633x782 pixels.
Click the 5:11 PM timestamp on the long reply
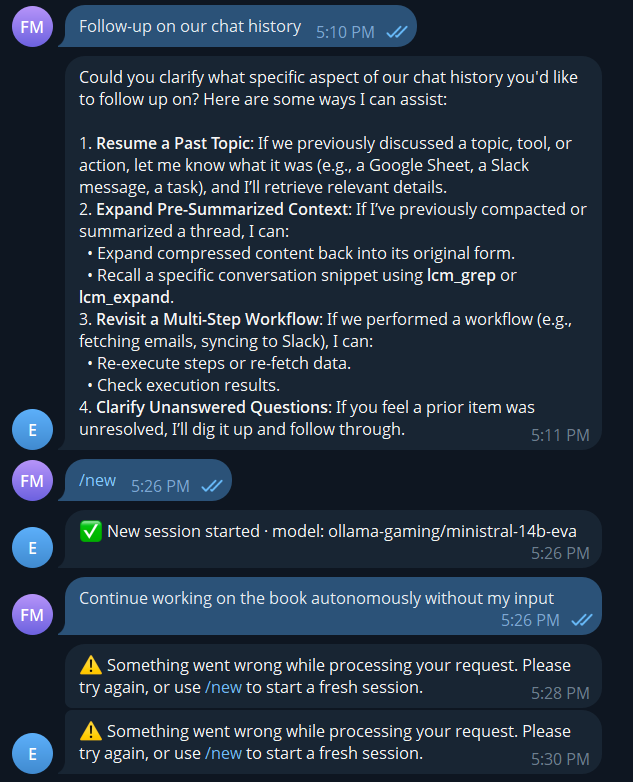560,435
